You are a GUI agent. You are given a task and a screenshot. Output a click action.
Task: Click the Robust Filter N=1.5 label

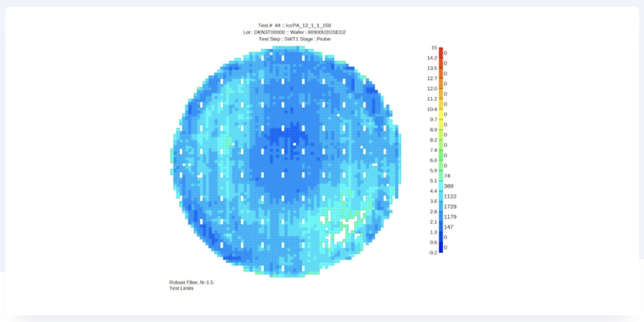coord(191,282)
